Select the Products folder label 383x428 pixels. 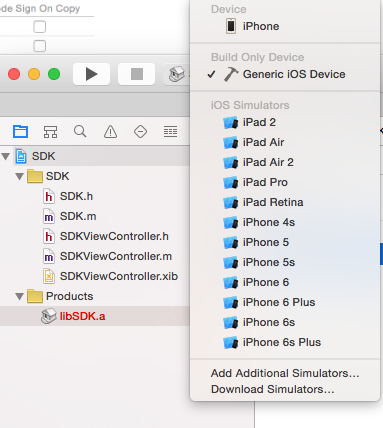click(x=69, y=296)
